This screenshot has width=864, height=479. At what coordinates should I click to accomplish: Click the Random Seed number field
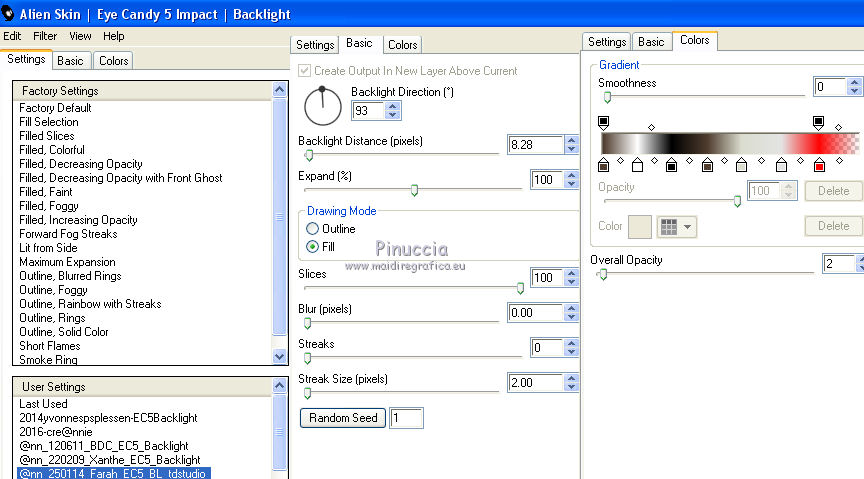(x=406, y=418)
